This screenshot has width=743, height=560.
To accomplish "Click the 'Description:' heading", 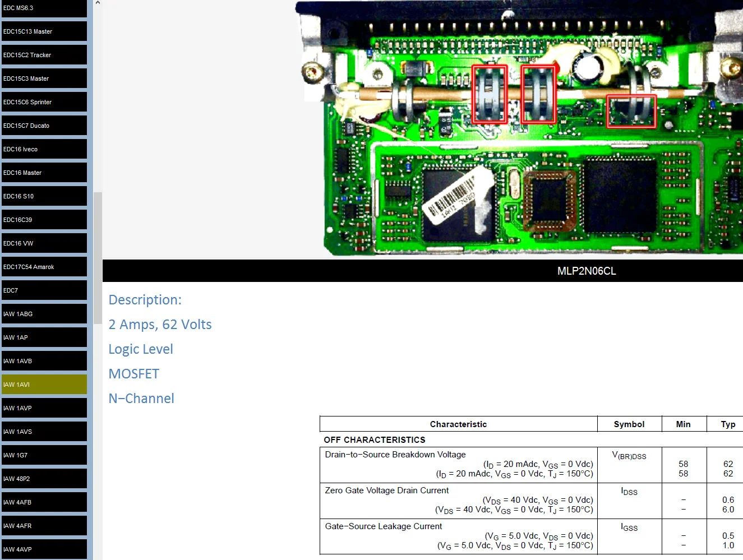I will tap(145, 300).
